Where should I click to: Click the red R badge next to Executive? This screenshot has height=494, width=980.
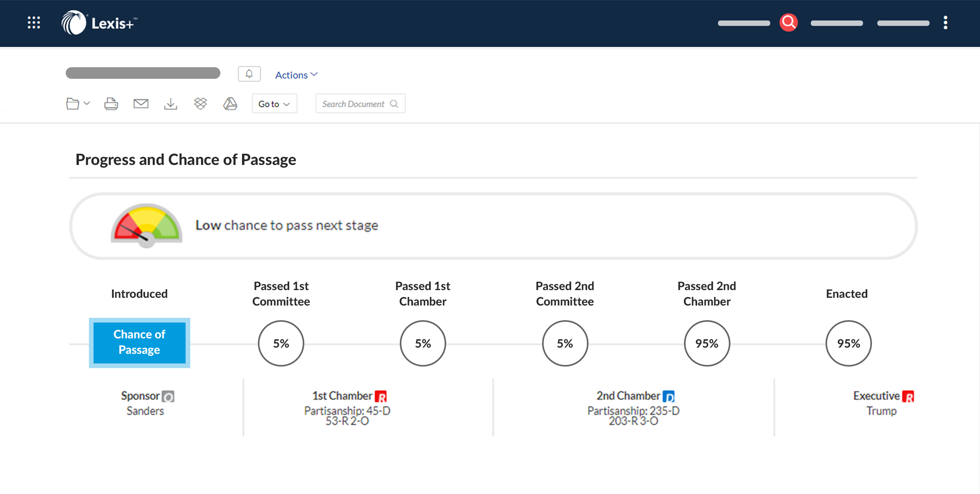(908, 396)
